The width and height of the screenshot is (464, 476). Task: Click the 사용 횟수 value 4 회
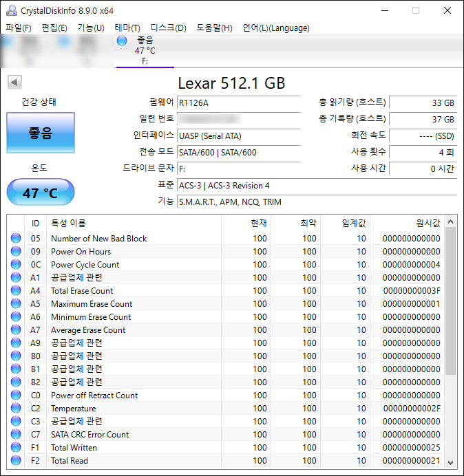point(423,152)
